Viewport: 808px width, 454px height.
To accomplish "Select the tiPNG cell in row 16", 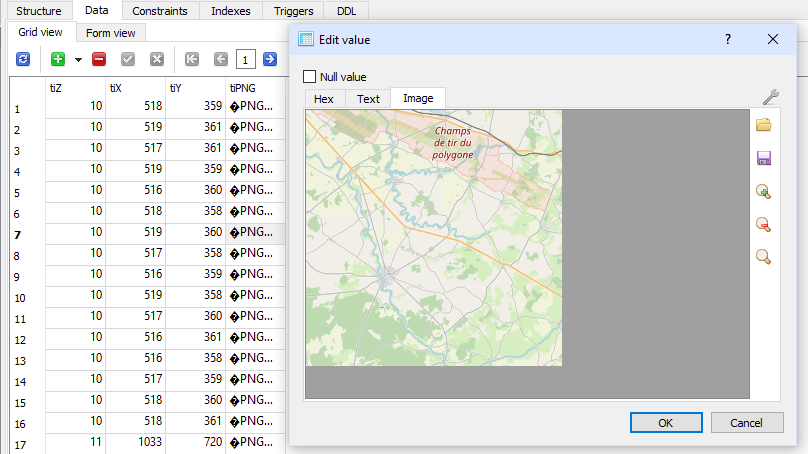I will (256, 421).
